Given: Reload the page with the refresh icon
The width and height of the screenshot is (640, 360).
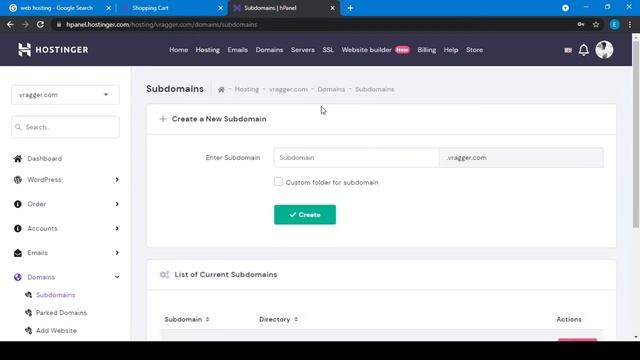Looking at the screenshot, I should [40, 24].
